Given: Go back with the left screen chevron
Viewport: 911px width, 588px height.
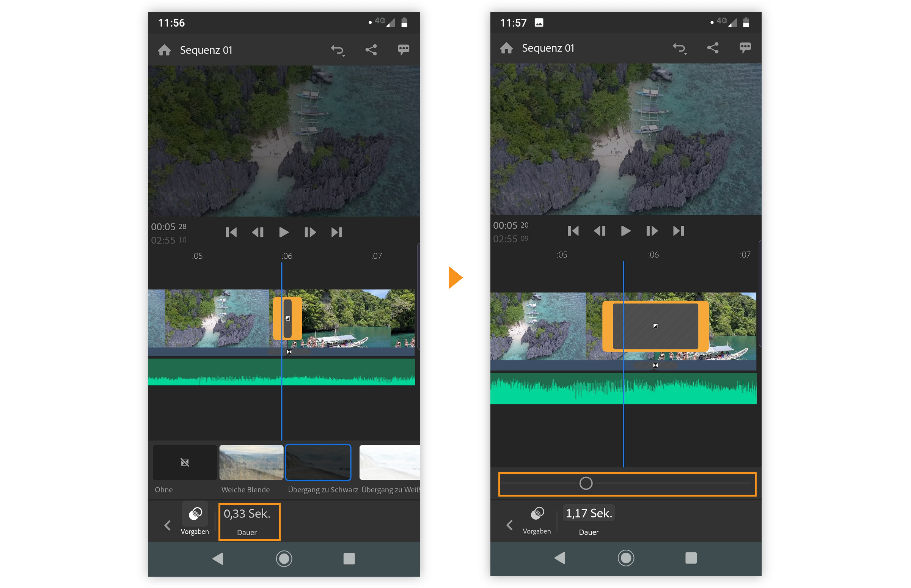Looking at the screenshot, I should [167, 525].
